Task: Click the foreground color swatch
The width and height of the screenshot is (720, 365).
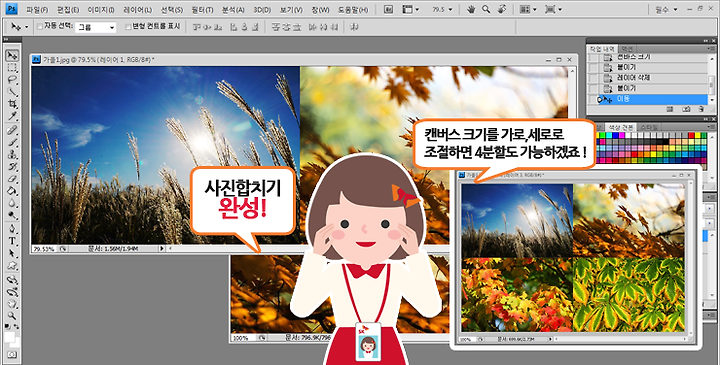Action: point(9,337)
